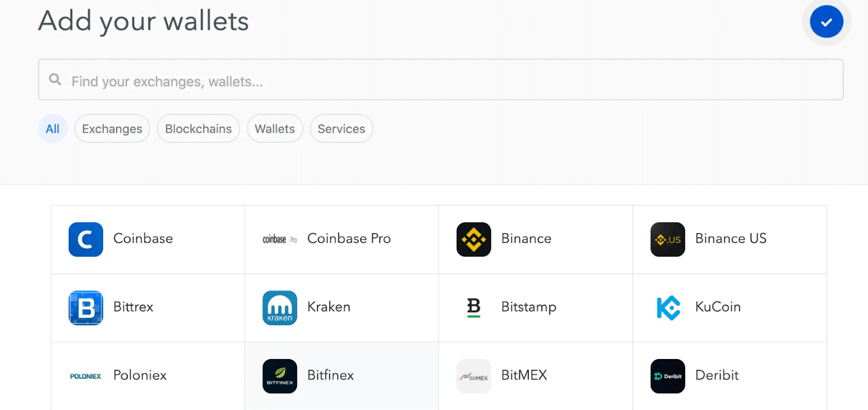Pick the Kraken label text
This screenshot has height=410, width=868.
(329, 307)
